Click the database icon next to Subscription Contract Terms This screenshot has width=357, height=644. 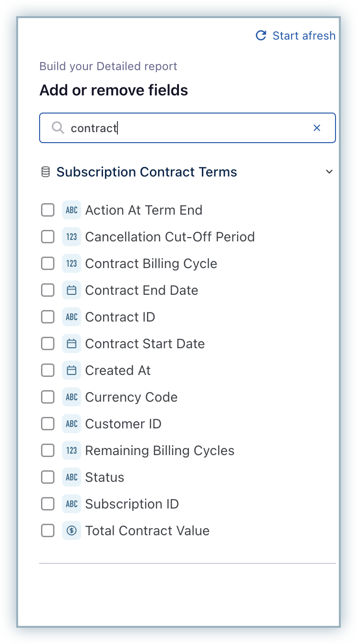pos(45,172)
